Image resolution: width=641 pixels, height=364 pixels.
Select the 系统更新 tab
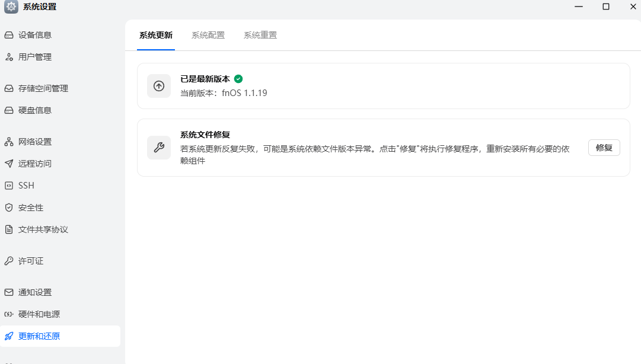pos(156,35)
